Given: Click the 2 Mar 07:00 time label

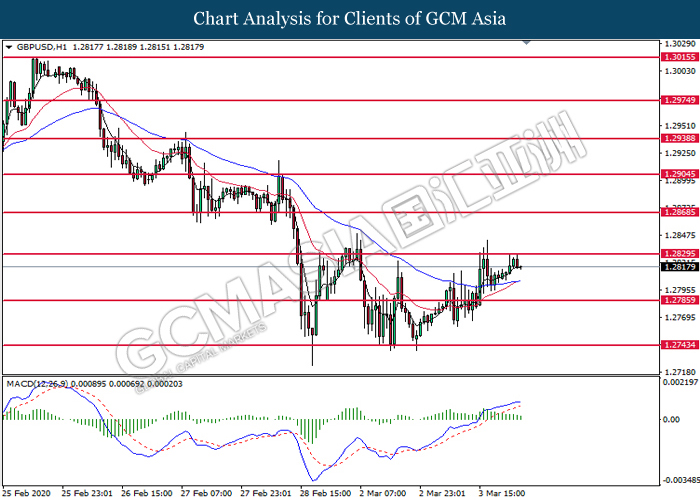Looking at the screenshot, I should (x=383, y=493).
